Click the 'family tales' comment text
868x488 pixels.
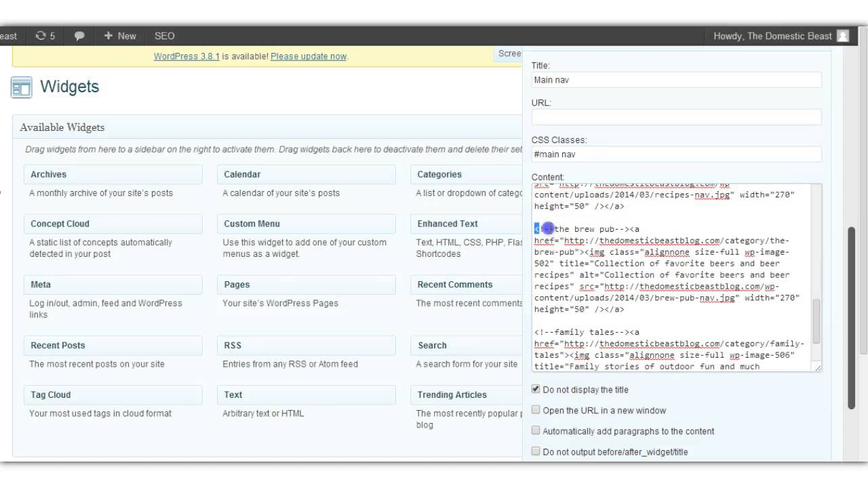(x=582, y=332)
